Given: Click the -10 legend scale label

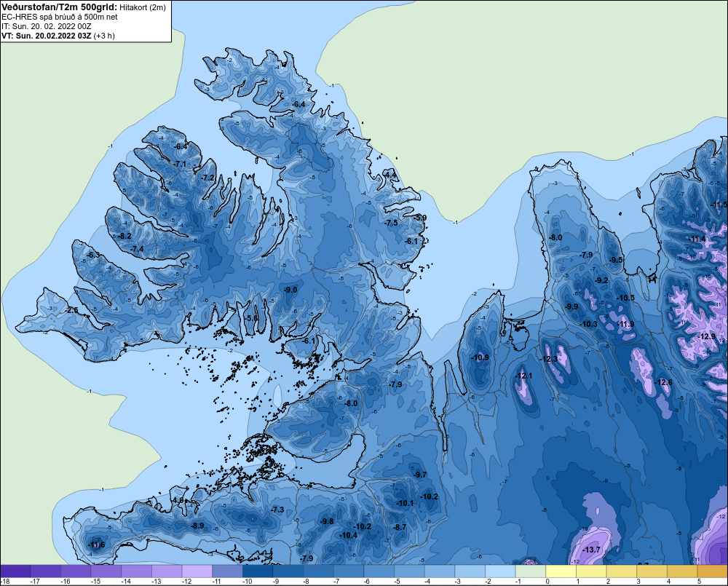Looking at the screenshot, I should tap(247, 582).
